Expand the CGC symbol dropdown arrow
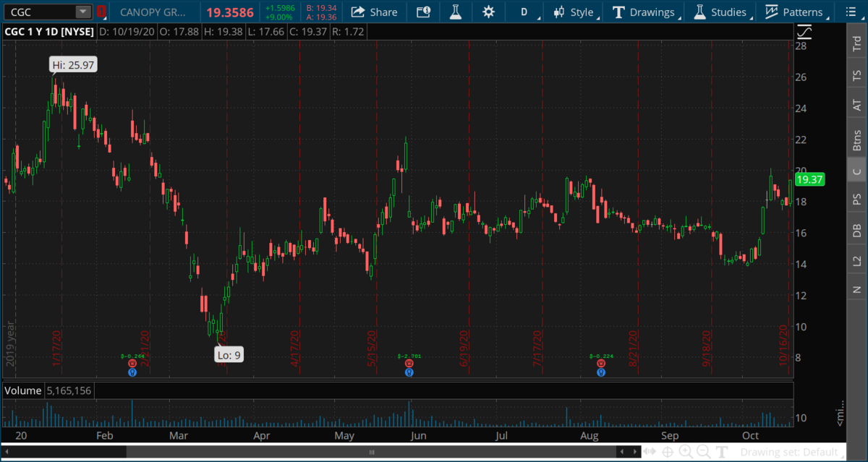 [83, 12]
